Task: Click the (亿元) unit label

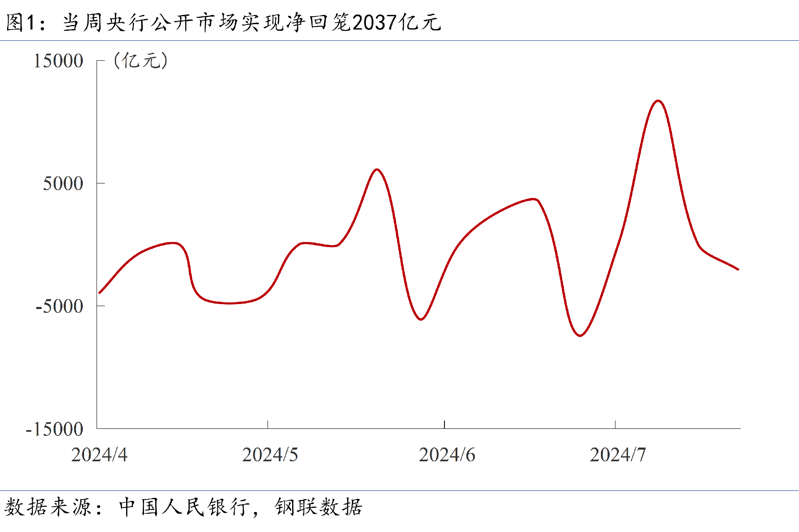Action: click(141, 61)
